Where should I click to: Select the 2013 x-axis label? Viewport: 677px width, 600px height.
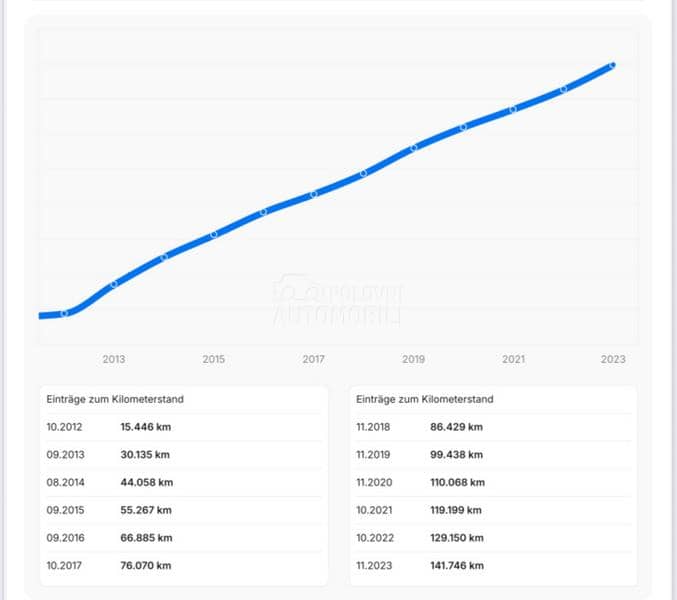pos(114,359)
